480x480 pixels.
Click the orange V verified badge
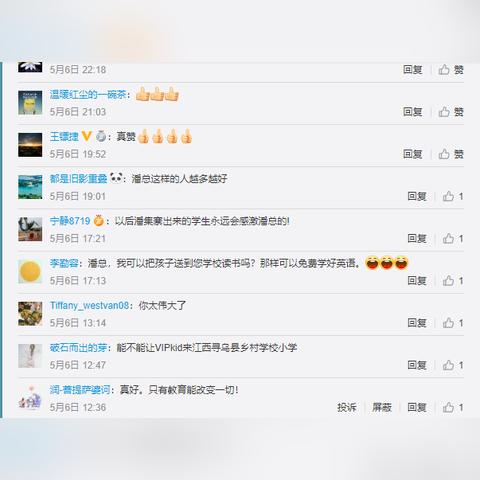click(87, 136)
